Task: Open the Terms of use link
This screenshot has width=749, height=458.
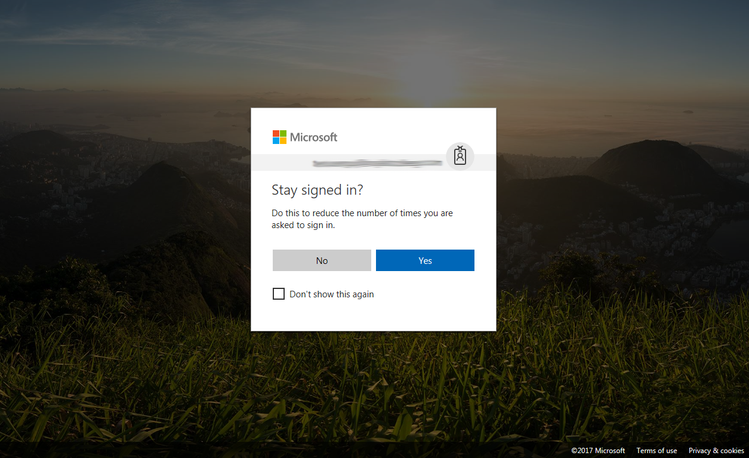Action: [x=656, y=450]
